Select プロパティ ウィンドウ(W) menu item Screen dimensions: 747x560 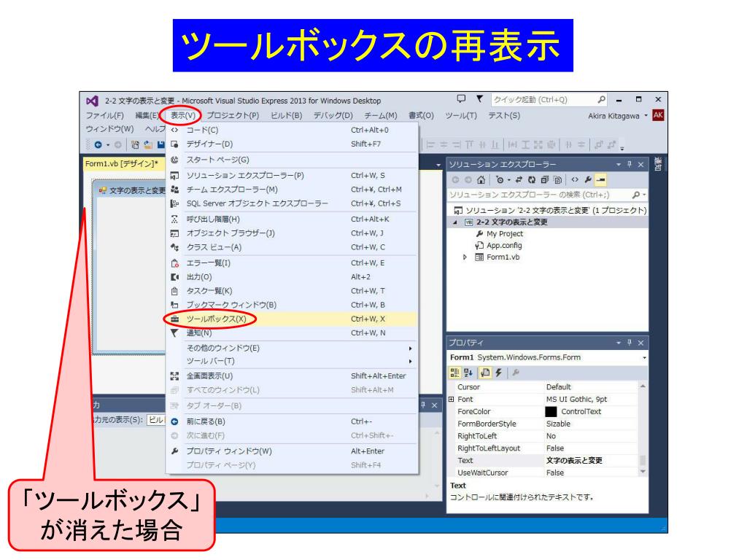(293, 451)
